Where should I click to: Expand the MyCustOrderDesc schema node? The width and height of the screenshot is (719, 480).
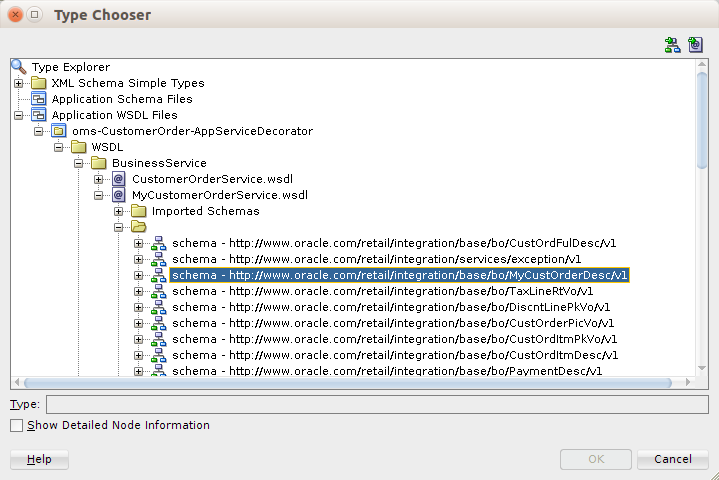click(x=138, y=276)
